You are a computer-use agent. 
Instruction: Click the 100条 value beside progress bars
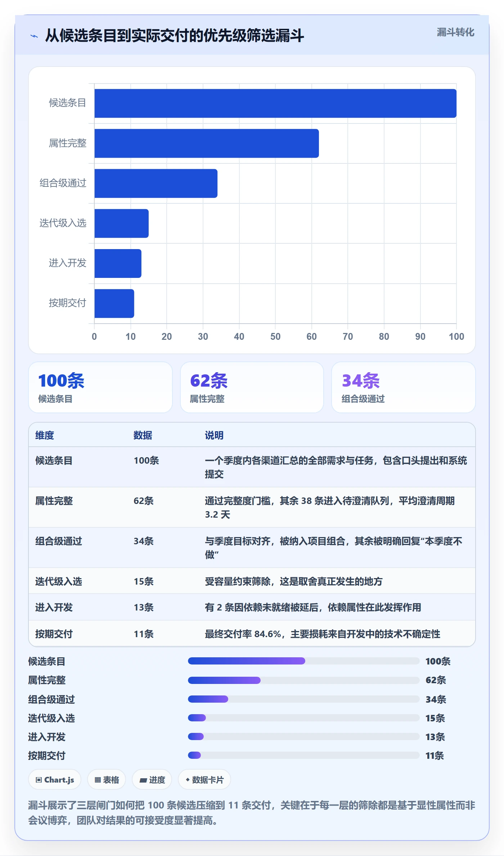438,661
